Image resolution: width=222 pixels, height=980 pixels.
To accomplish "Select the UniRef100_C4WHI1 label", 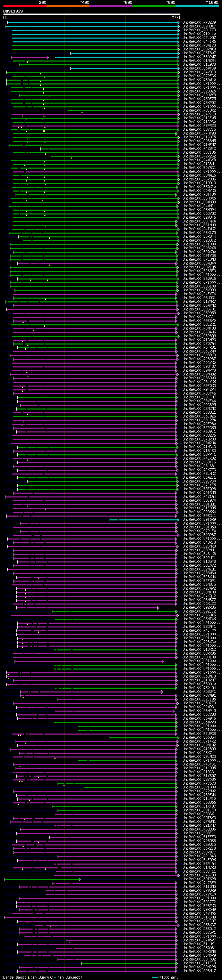I will tap(199, 206).
